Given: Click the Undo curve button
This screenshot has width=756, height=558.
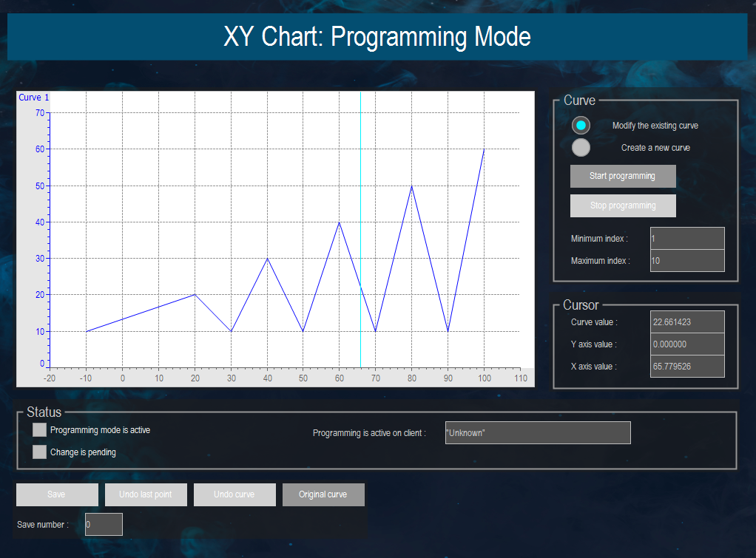Looking at the screenshot, I should pos(234,494).
